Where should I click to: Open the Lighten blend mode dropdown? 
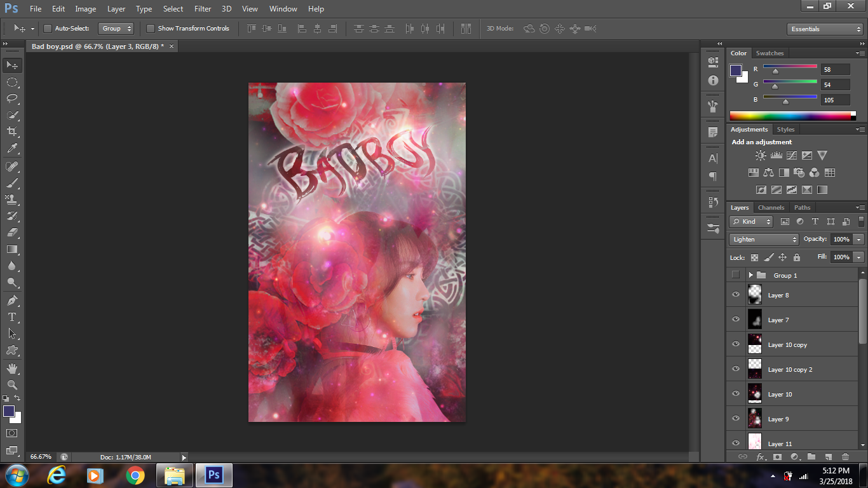click(x=764, y=240)
